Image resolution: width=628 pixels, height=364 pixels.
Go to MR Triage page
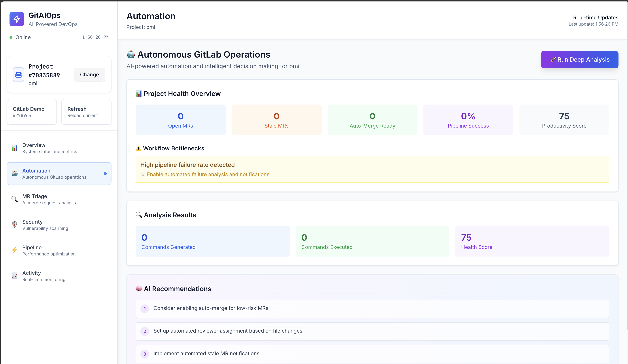coord(49,199)
